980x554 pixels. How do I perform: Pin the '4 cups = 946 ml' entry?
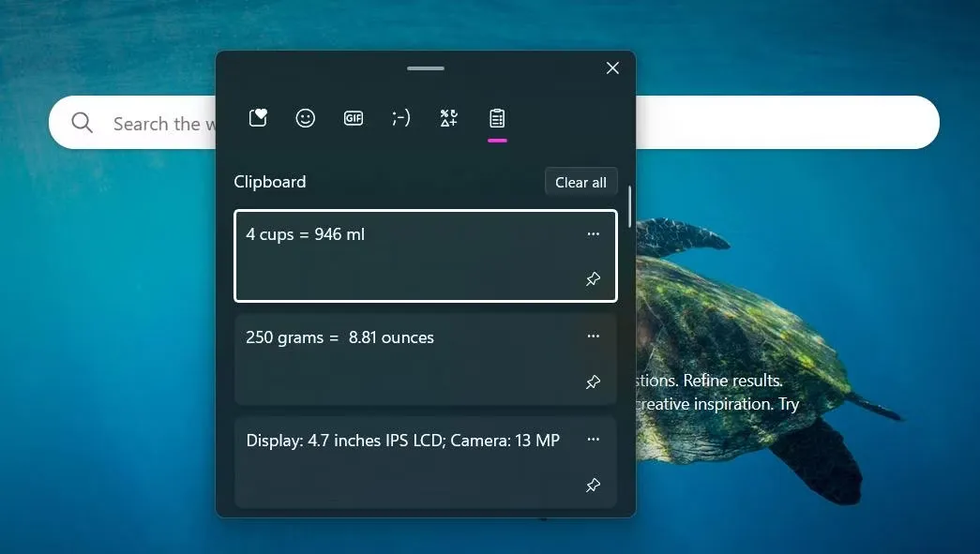pos(593,278)
